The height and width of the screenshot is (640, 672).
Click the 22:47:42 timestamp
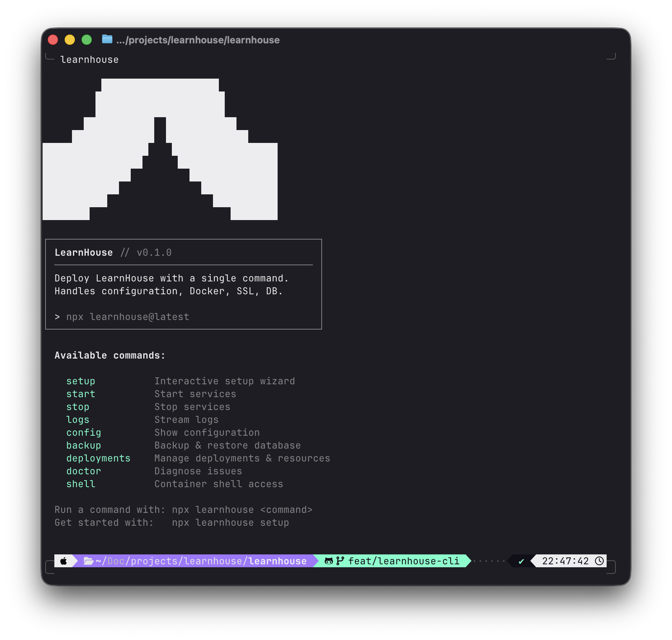click(565, 561)
